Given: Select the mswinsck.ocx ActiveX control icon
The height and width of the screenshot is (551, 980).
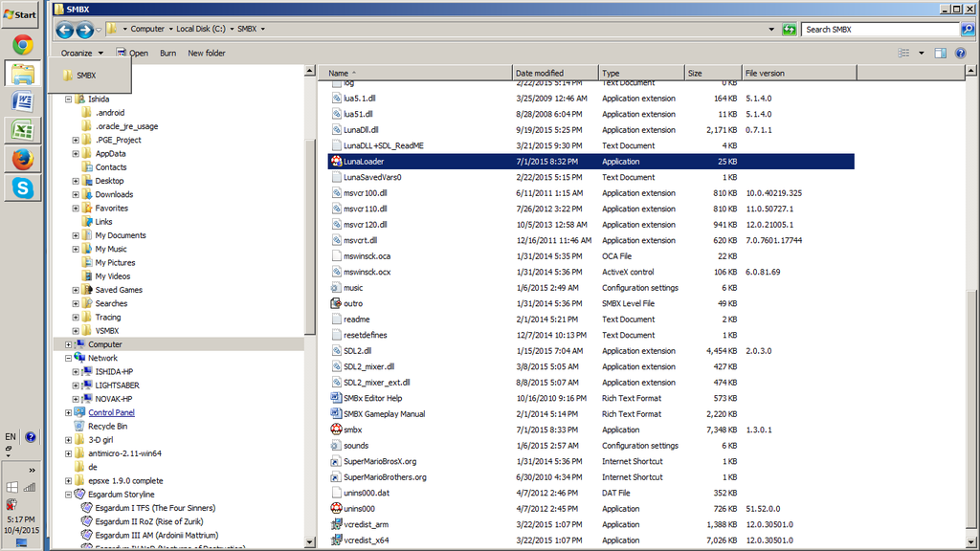Looking at the screenshot, I should point(336,272).
